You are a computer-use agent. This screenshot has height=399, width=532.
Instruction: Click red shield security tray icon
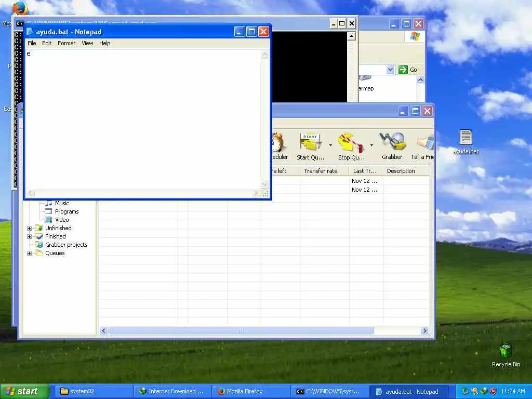tap(493, 391)
